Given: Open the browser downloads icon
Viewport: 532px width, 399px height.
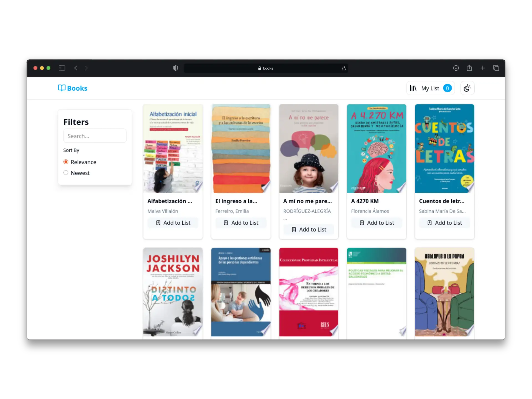Looking at the screenshot, I should (456, 68).
